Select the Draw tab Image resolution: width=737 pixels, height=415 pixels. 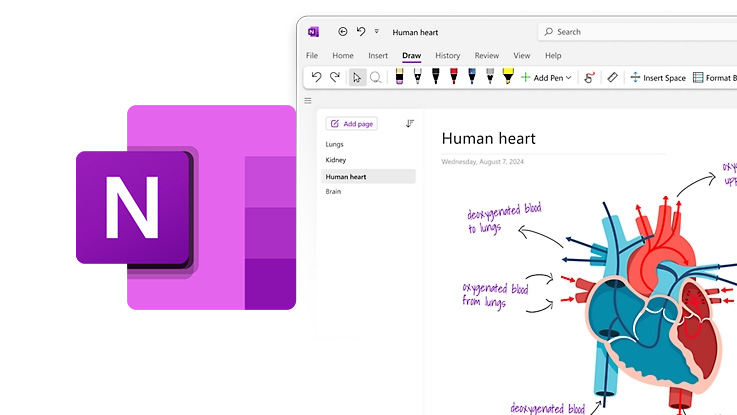[411, 55]
